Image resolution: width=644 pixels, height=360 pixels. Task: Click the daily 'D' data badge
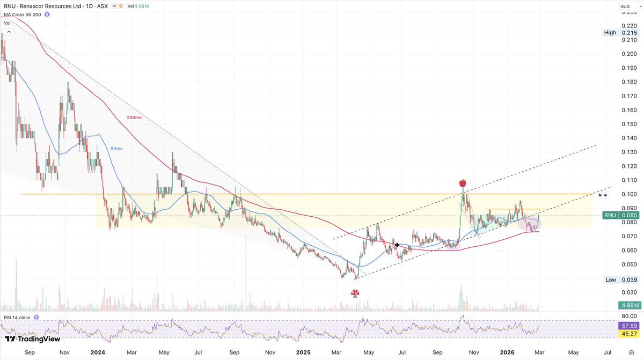coord(121,6)
